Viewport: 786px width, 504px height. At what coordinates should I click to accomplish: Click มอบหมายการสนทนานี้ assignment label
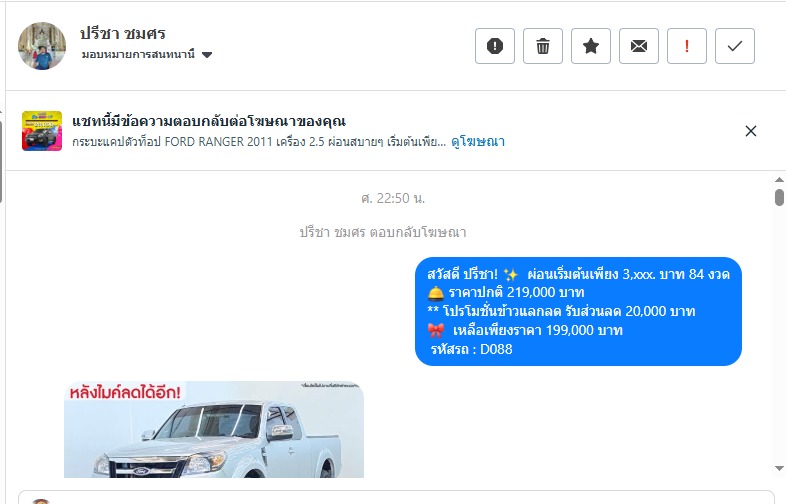138,54
